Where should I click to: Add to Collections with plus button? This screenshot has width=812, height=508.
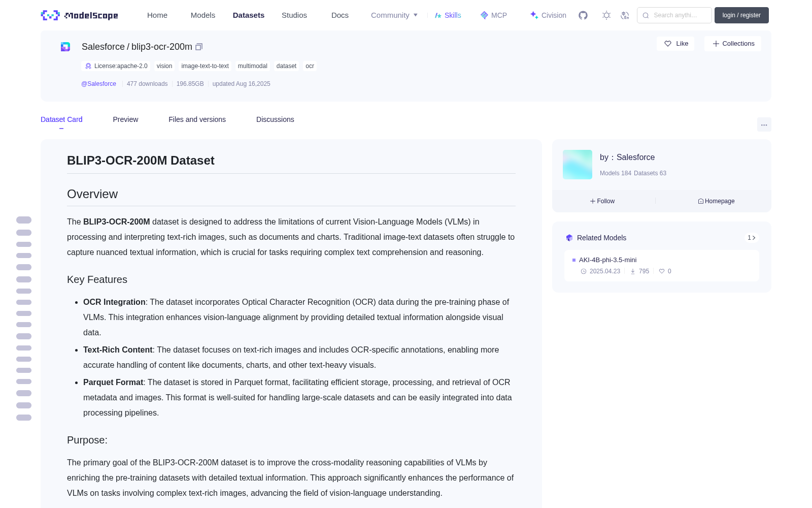733,44
